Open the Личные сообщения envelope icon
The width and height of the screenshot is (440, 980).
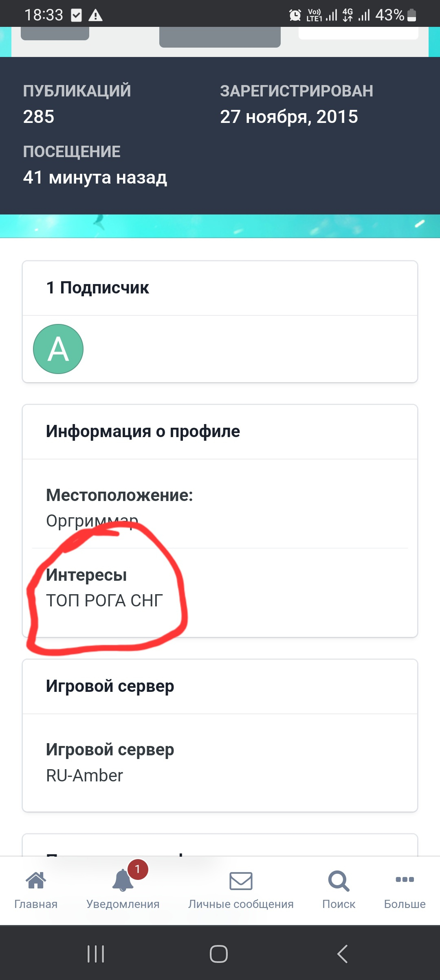[x=241, y=881]
